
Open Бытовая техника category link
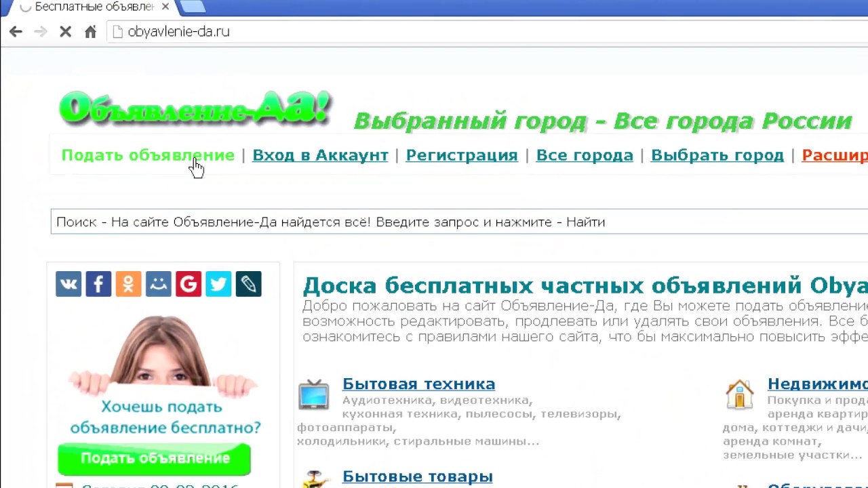click(x=418, y=384)
